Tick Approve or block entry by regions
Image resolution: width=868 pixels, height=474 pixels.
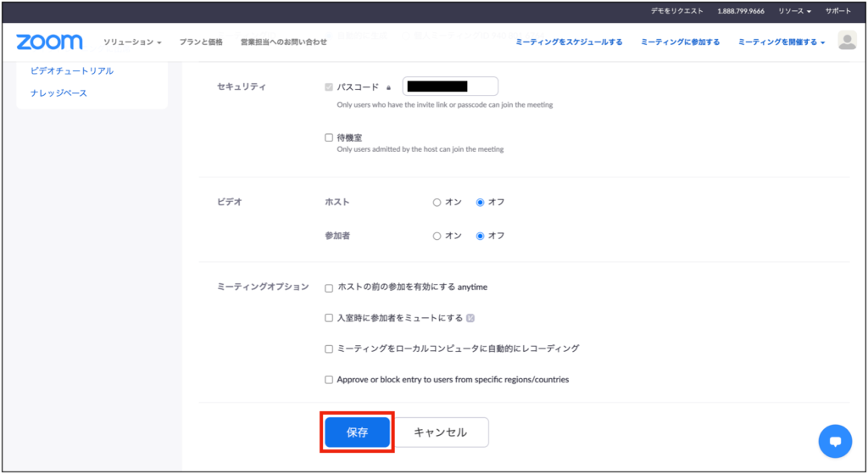point(329,380)
